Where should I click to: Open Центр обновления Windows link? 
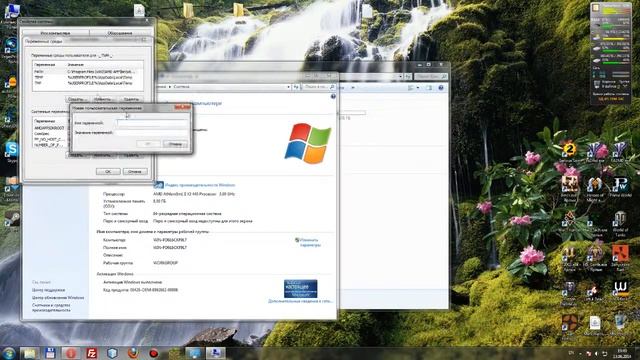pyautogui.click(x=58, y=298)
